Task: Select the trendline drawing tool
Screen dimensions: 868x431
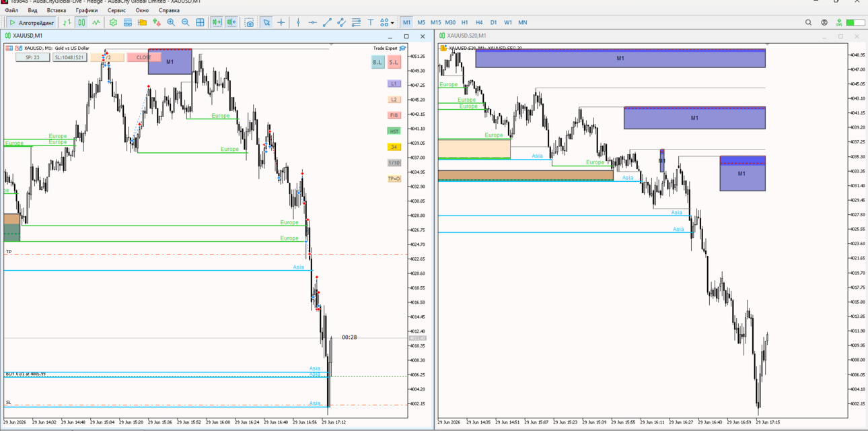Action: pos(327,22)
